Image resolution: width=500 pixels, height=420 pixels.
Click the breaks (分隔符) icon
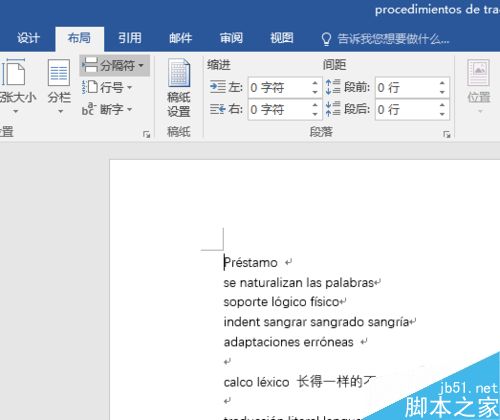[90, 65]
